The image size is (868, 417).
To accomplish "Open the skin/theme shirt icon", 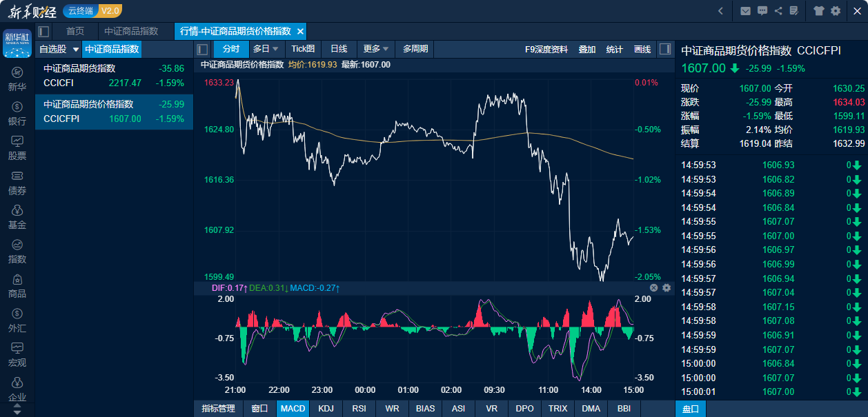I will coord(818,10).
